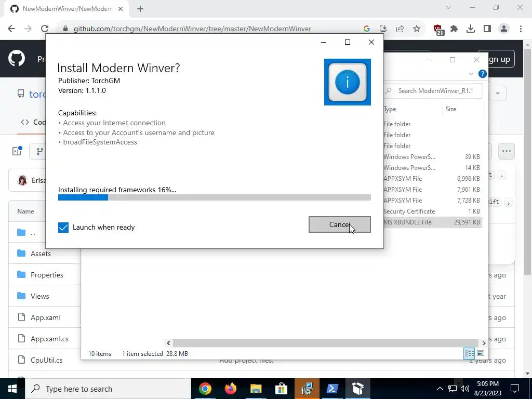Screen dimensions: 532x399
Task: Open Chrome downloads icon
Action: [471, 29]
